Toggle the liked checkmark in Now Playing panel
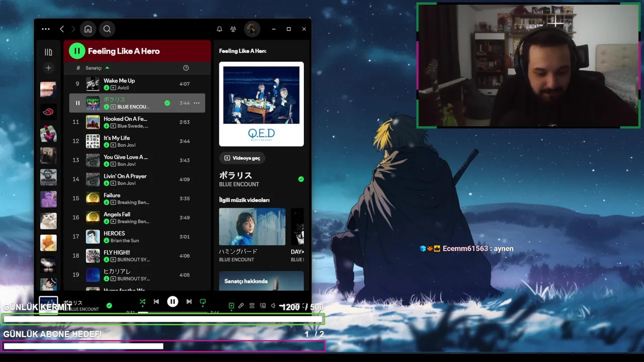 pyautogui.click(x=301, y=179)
